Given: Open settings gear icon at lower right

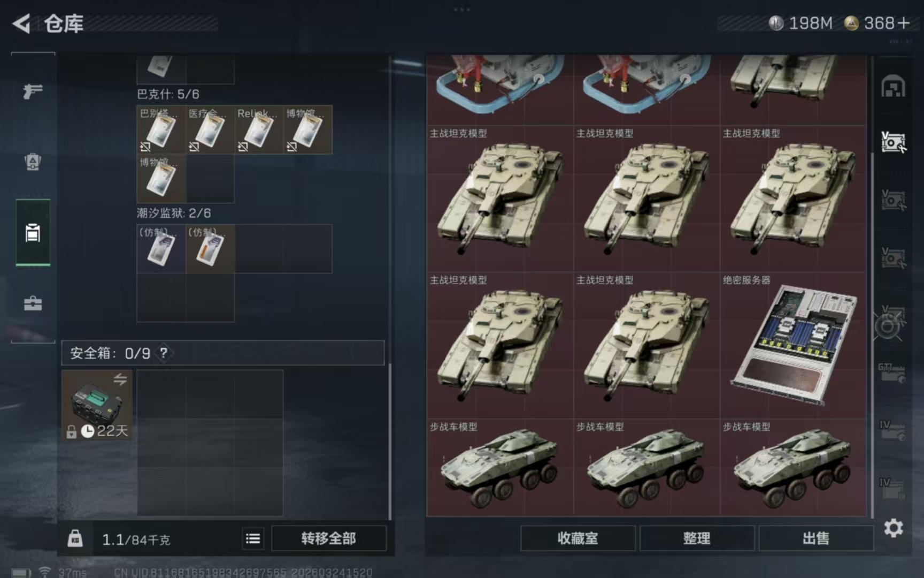Looking at the screenshot, I should (893, 528).
